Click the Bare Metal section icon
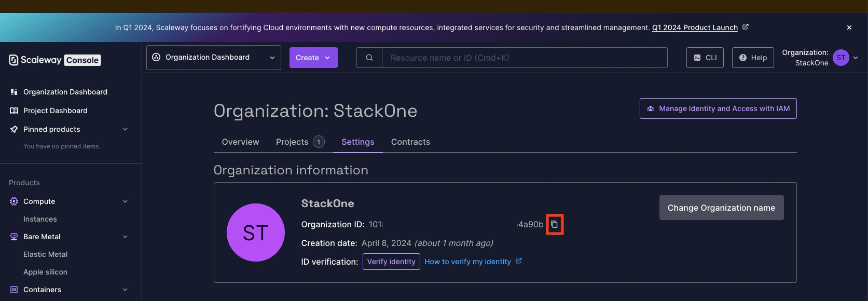 pyautogui.click(x=14, y=237)
